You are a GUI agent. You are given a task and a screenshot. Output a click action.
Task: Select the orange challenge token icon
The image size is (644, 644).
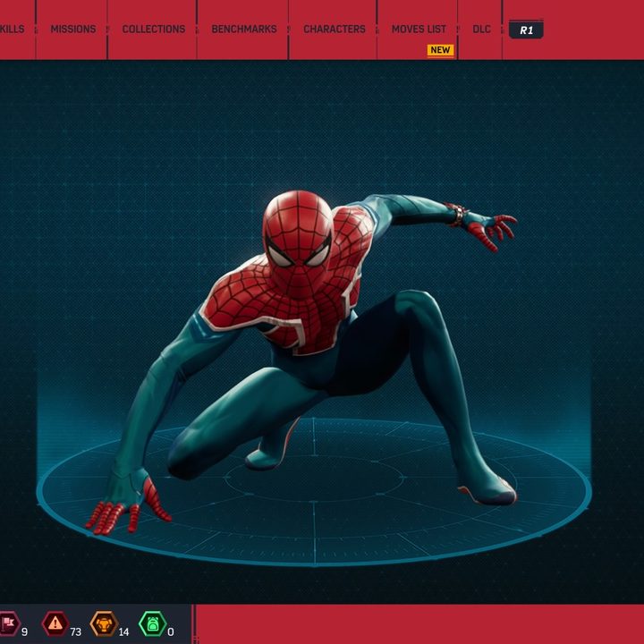tap(104, 623)
